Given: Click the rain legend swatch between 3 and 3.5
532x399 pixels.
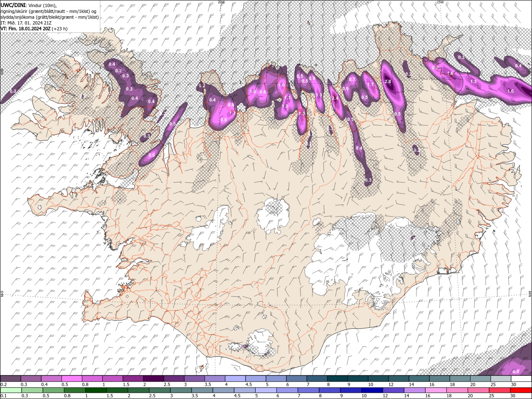Looking at the screenshot, I should [x=180, y=390].
